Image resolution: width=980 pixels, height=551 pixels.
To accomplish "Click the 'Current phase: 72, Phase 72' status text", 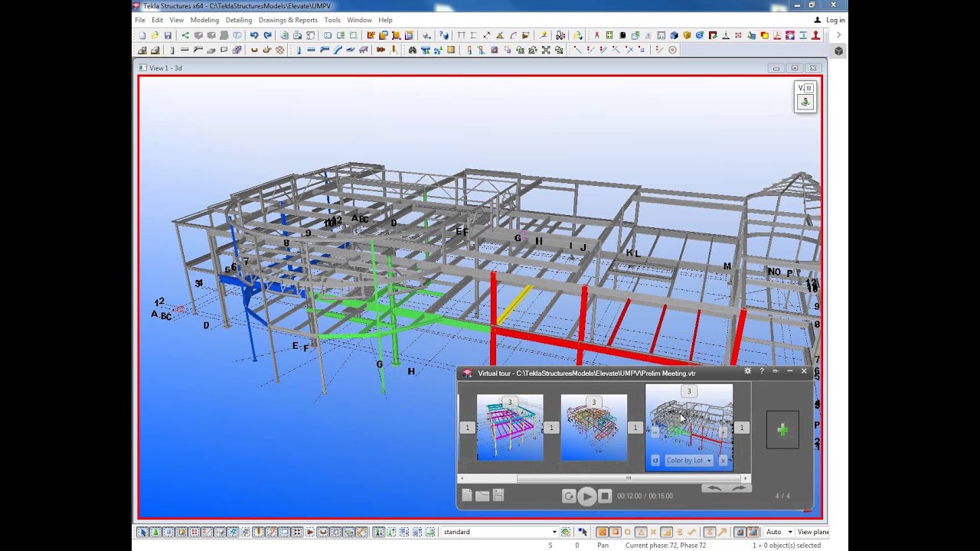I will pos(665,546).
